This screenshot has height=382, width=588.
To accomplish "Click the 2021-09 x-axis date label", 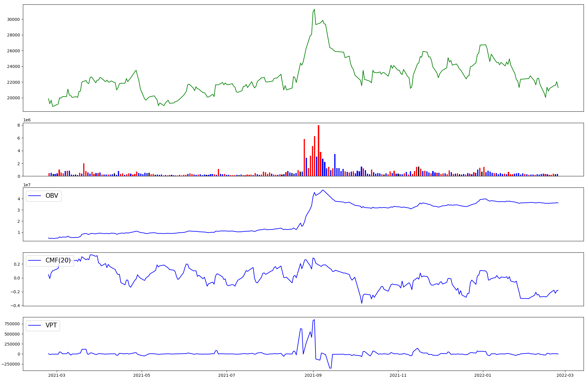I will click(313, 375).
